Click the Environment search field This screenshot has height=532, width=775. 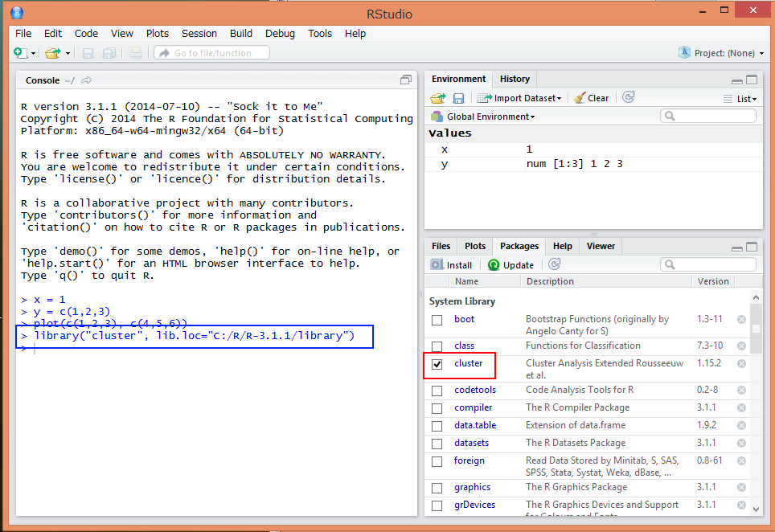(707, 116)
